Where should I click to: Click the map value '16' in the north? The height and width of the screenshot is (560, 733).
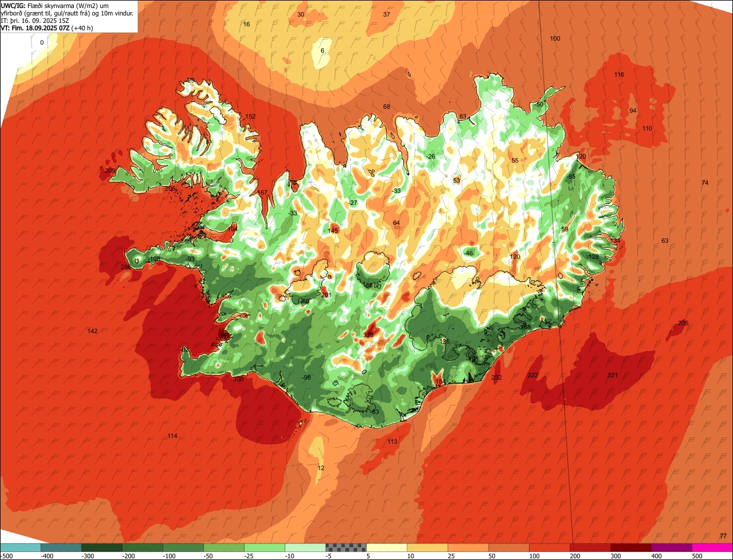(247, 24)
